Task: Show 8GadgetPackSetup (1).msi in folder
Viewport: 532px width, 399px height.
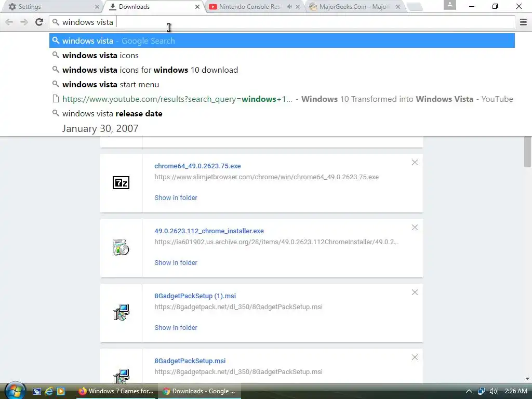Action: 176,327
